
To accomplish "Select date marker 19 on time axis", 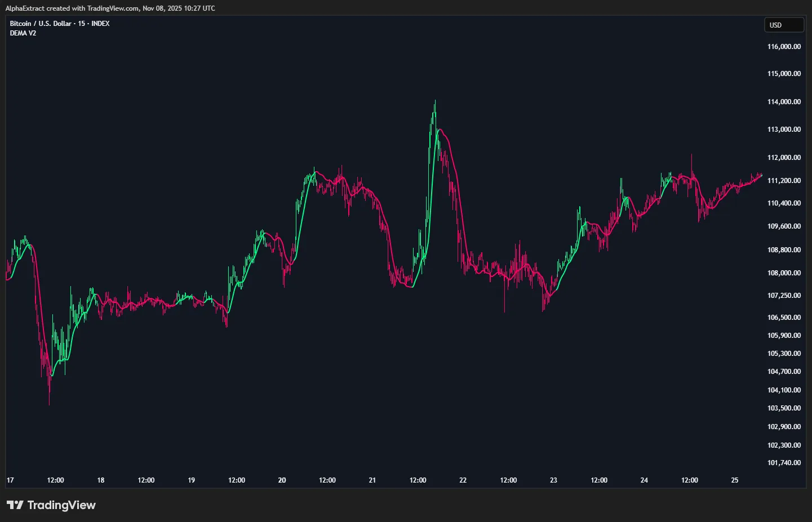I will (x=191, y=480).
